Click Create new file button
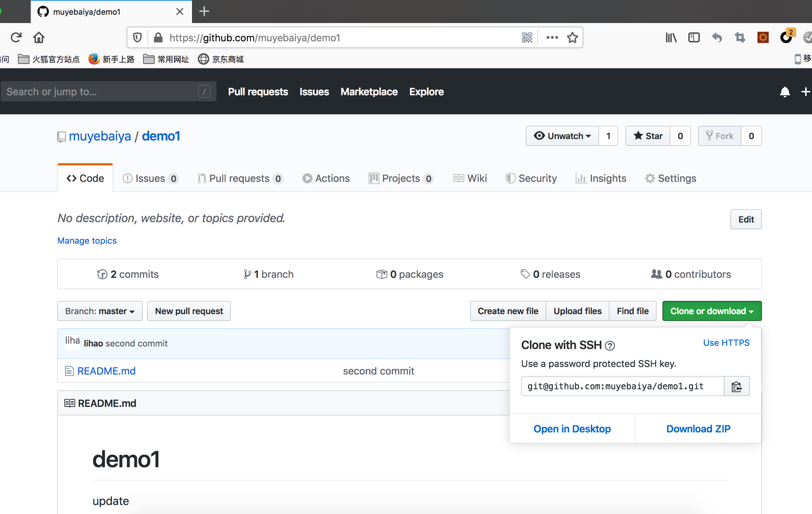812x514 pixels. [508, 311]
